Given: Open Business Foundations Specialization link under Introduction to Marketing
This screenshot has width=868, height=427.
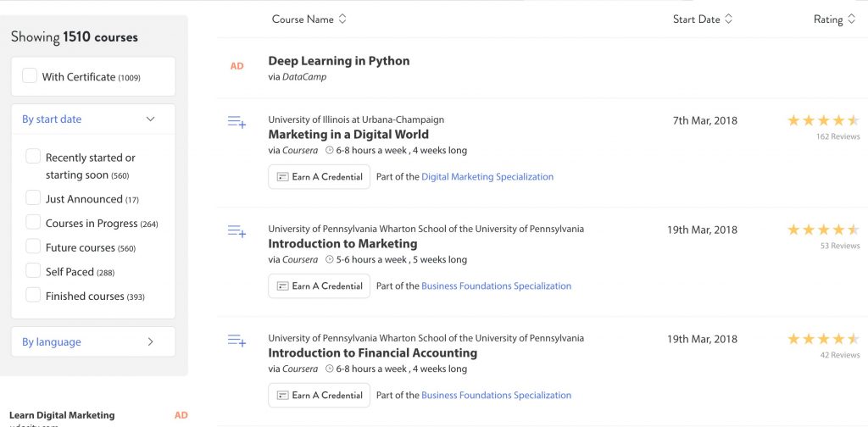Looking at the screenshot, I should 497,286.
